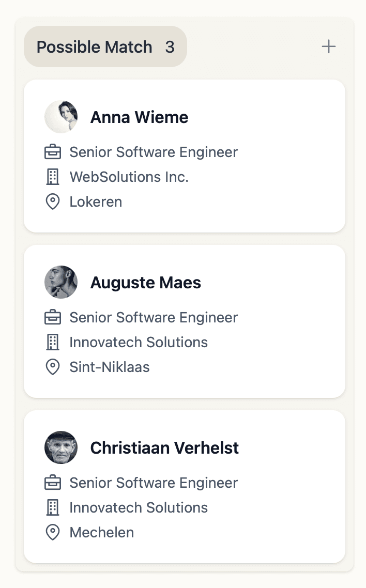Click the WebSolutions Inc. company name
This screenshot has width=366, height=588.
(129, 177)
